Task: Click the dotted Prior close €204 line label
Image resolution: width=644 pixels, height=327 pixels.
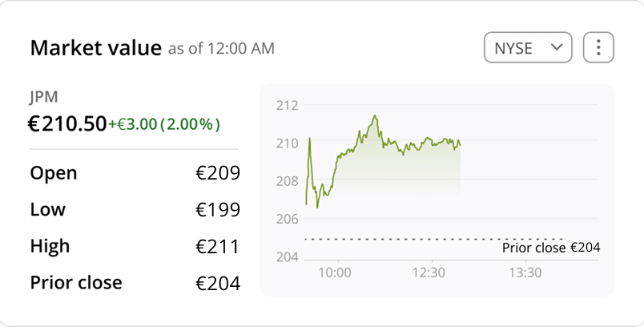Action: click(550, 248)
